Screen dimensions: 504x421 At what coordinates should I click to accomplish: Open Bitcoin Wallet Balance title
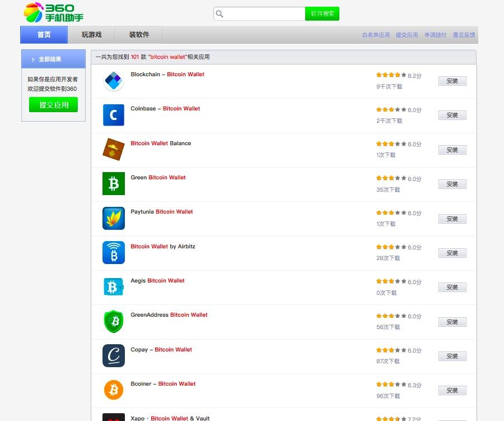(161, 144)
